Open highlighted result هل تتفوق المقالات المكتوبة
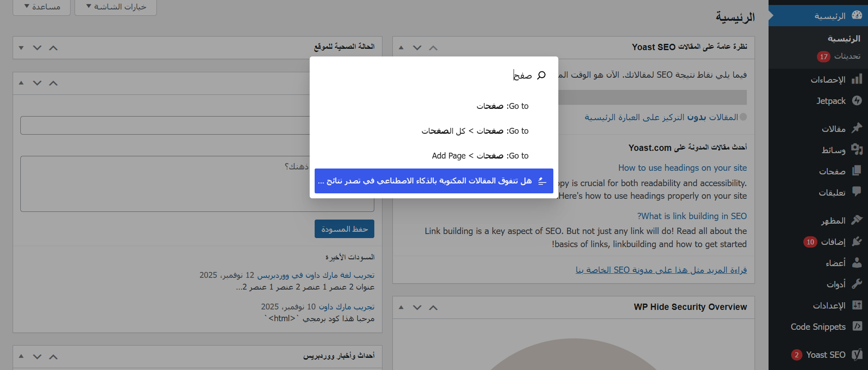Image resolution: width=868 pixels, height=370 pixels. [x=434, y=181]
